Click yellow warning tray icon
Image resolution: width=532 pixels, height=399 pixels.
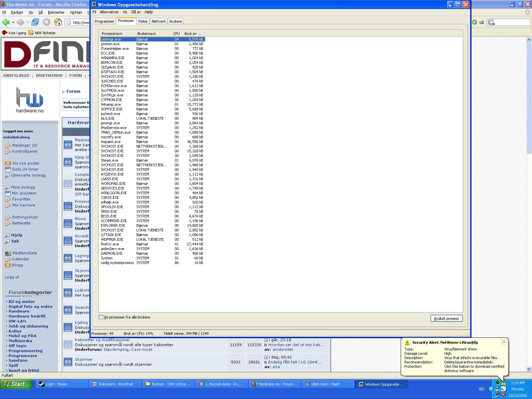[503, 383]
